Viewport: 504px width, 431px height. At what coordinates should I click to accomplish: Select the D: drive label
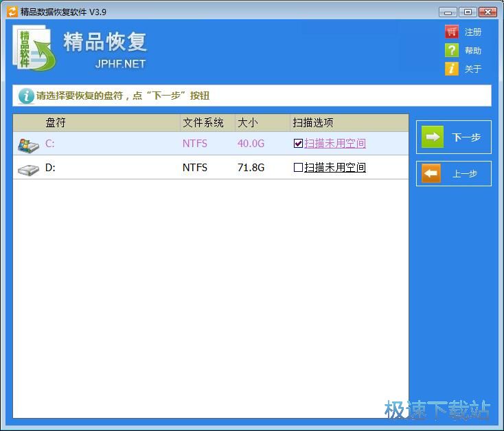coord(50,167)
